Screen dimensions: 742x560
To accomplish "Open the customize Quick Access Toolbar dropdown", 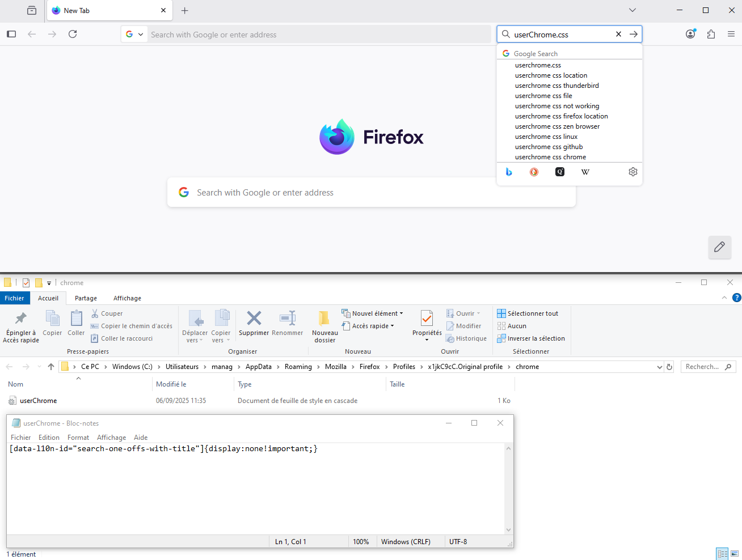I will point(49,283).
